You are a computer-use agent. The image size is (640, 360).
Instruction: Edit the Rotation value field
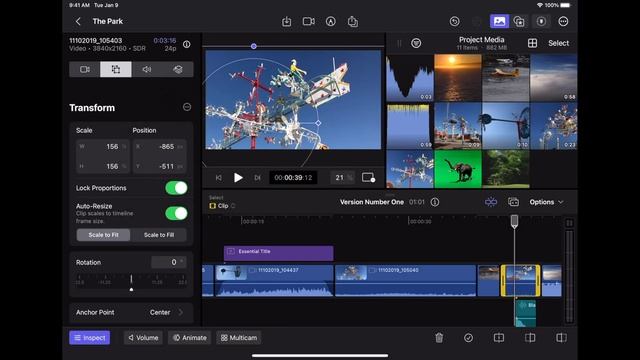coord(169,262)
